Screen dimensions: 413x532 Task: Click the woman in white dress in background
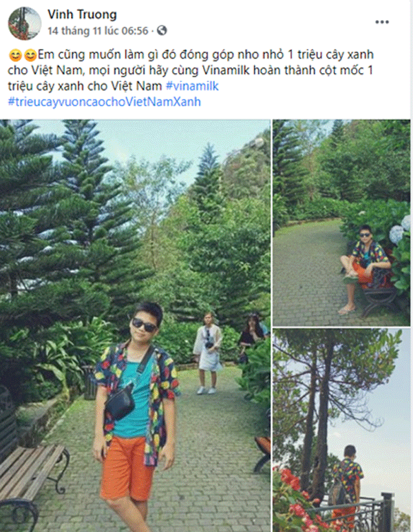[x=207, y=353]
